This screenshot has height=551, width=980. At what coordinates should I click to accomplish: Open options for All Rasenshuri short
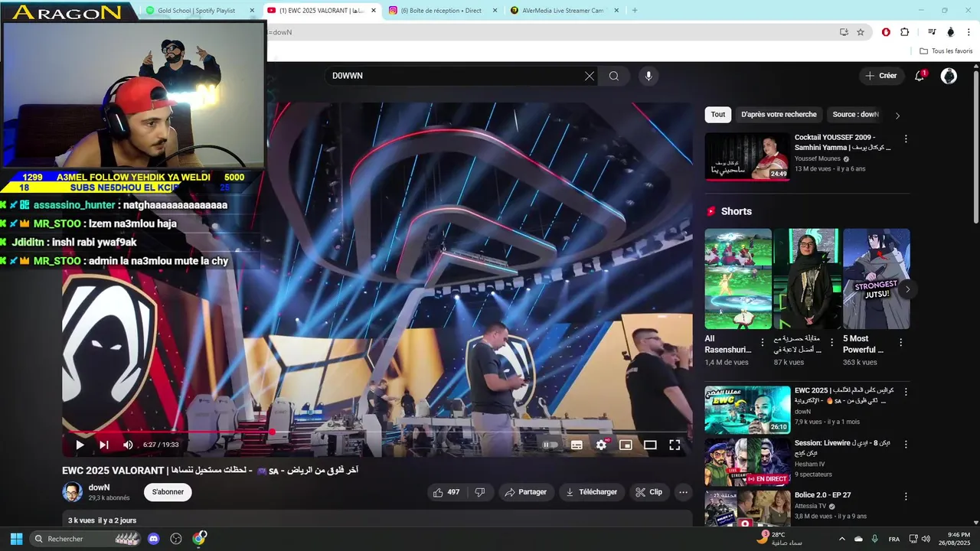tap(762, 343)
